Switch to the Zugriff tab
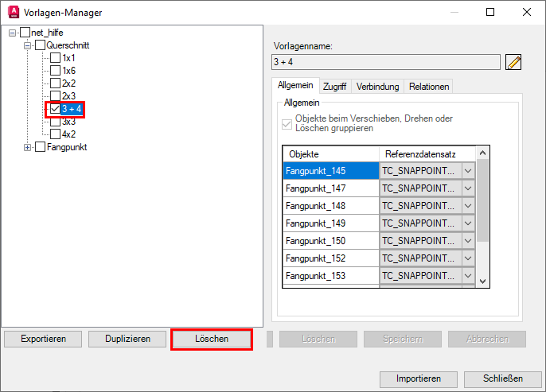The image size is (546, 392). 334,86
